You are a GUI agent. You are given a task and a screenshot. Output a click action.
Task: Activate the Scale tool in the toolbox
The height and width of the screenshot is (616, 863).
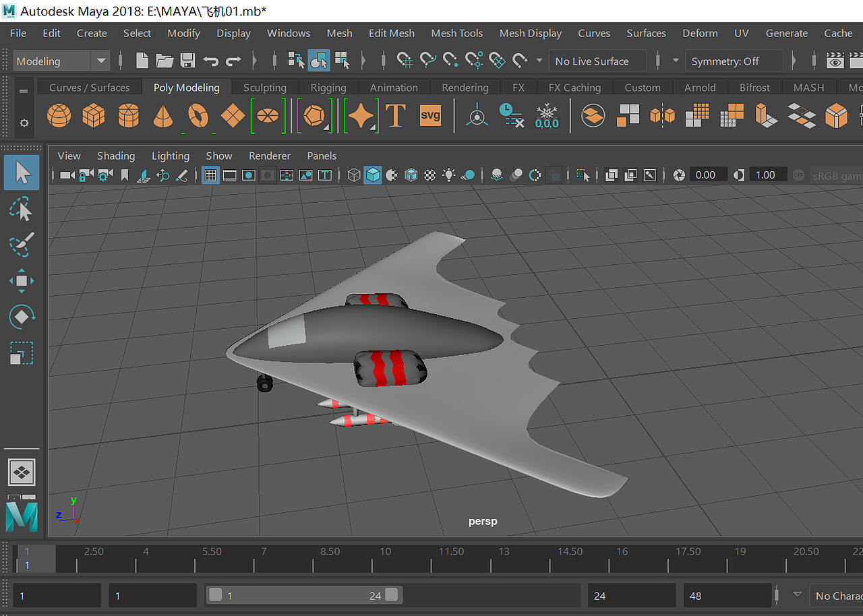coord(22,352)
